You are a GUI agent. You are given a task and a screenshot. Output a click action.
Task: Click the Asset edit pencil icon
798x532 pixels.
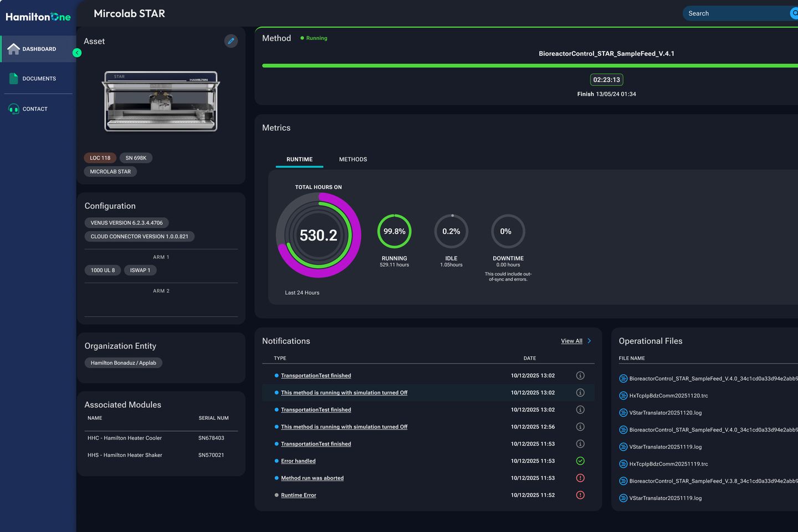point(231,41)
